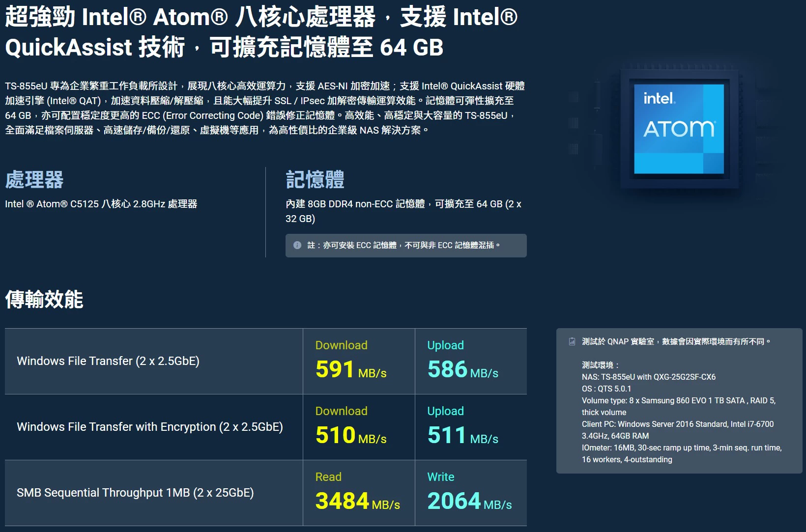
Task: Click the Write label in the SMB row
Action: [x=441, y=477]
